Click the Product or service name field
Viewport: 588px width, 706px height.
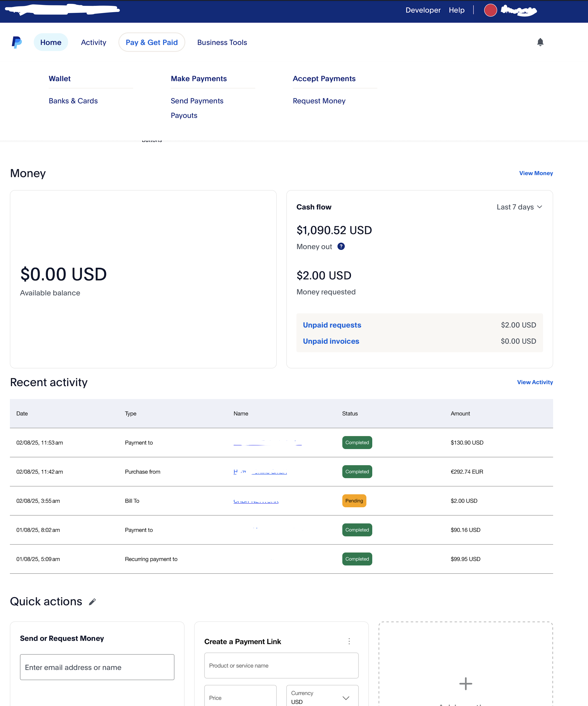pos(281,665)
